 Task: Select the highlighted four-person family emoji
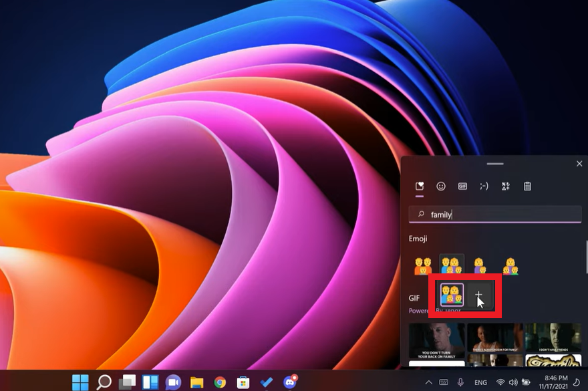451,295
